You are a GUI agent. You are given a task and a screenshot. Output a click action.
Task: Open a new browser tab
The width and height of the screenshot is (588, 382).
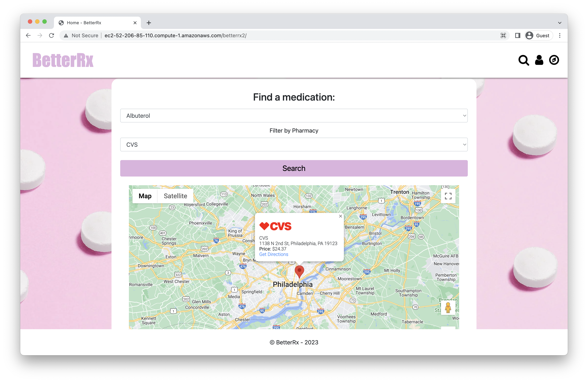coord(149,23)
